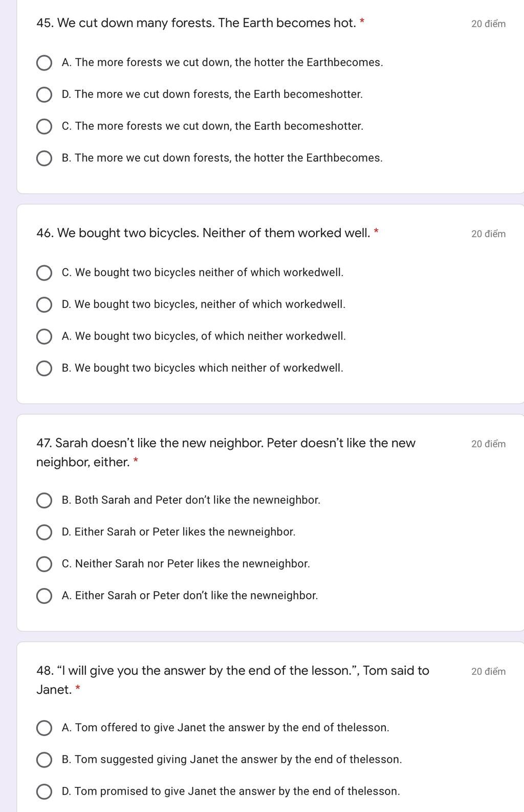Click the question 46 title about two bicycles
The width and height of the screenshot is (524, 812).
click(x=203, y=233)
